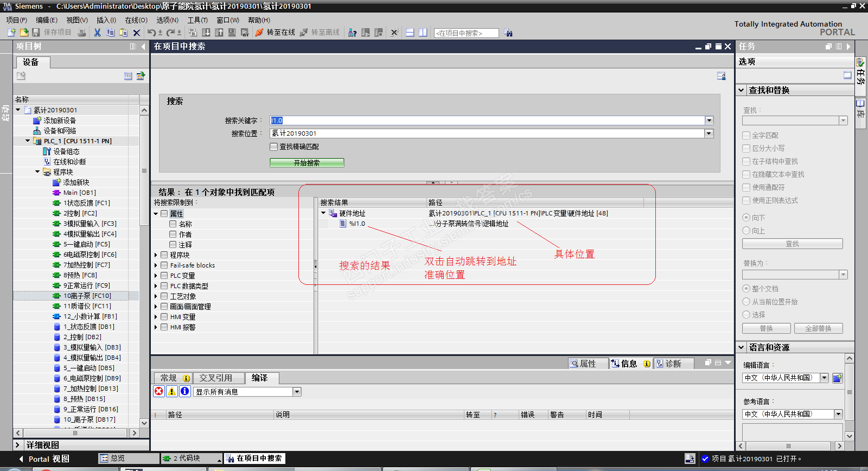Paste from clipboard using toolbar icon
Image resolution: width=868 pixels, height=471 pixels.
123,33
